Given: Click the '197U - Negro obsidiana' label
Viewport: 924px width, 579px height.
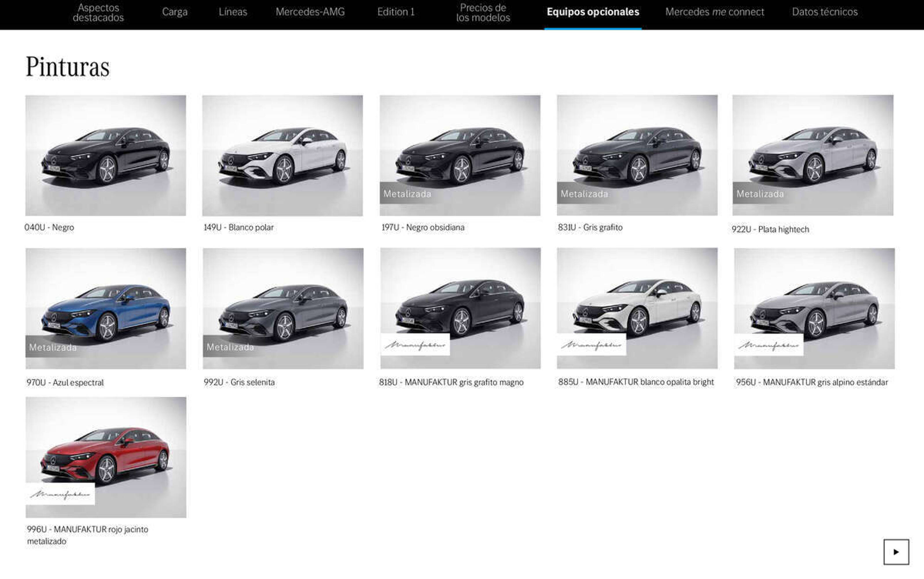Looking at the screenshot, I should (x=423, y=228).
